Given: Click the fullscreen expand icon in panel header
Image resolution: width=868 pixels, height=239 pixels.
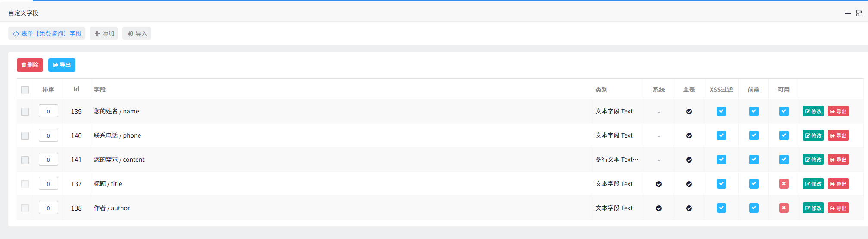Looking at the screenshot, I should tap(859, 13).
